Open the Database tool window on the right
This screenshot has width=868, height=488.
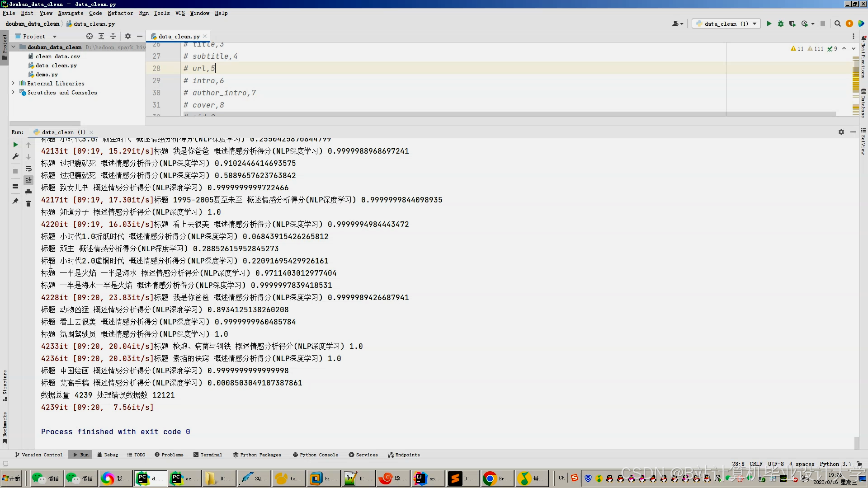[x=863, y=104]
